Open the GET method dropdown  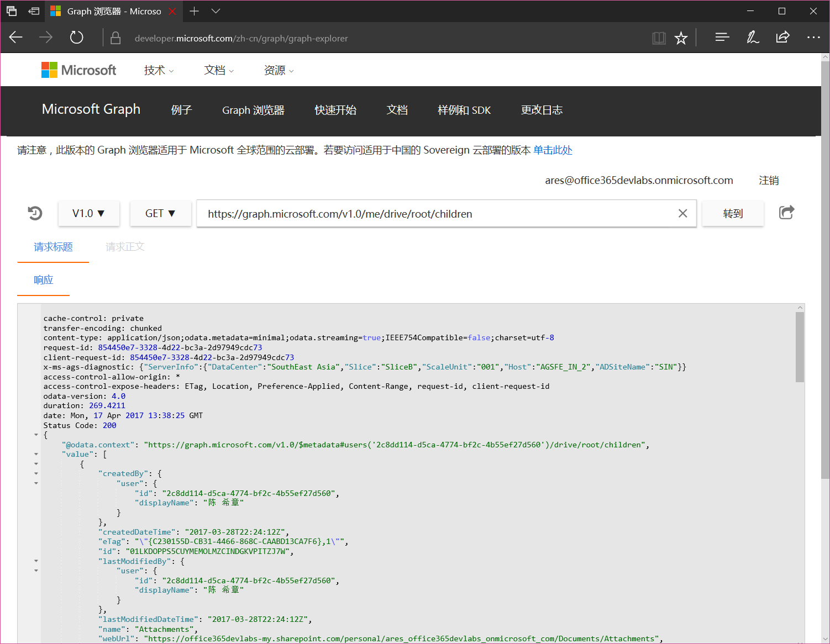(x=160, y=214)
